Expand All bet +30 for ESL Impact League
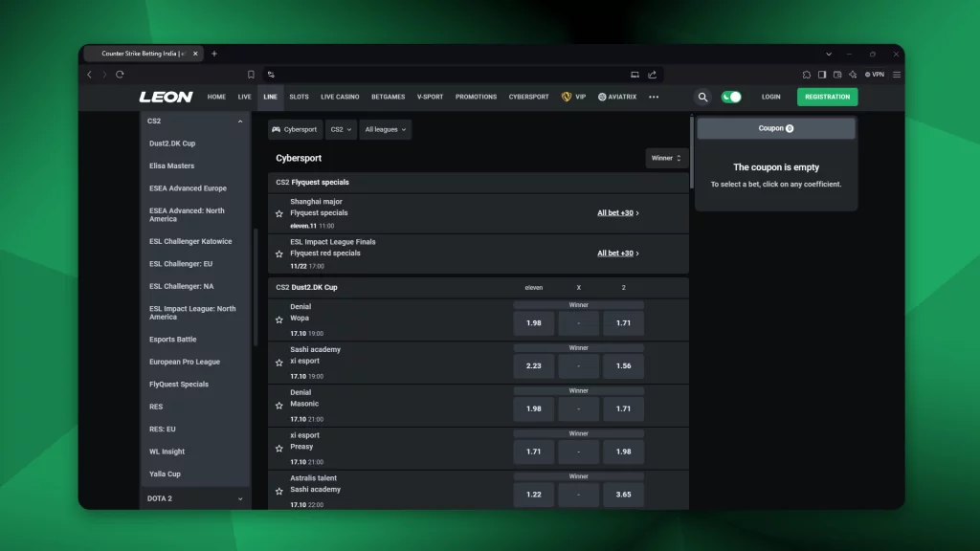 tap(617, 253)
